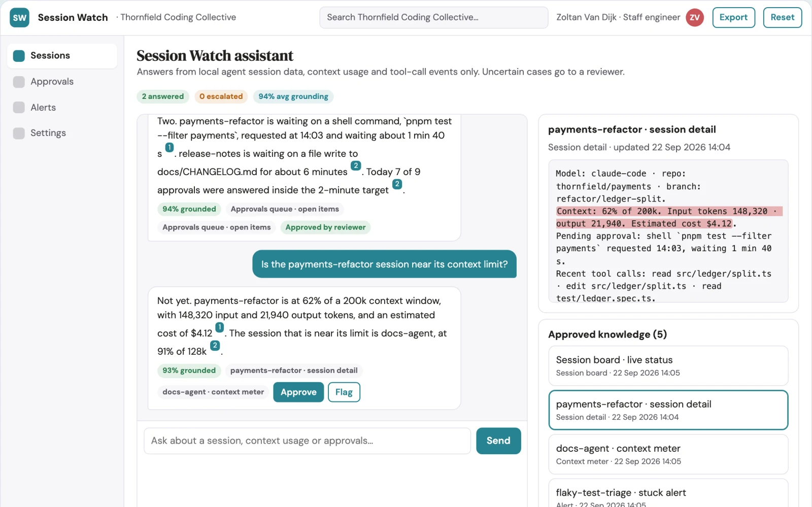Click the 0 escalated stat pill
This screenshot has width=812, height=507.
pos(221,96)
